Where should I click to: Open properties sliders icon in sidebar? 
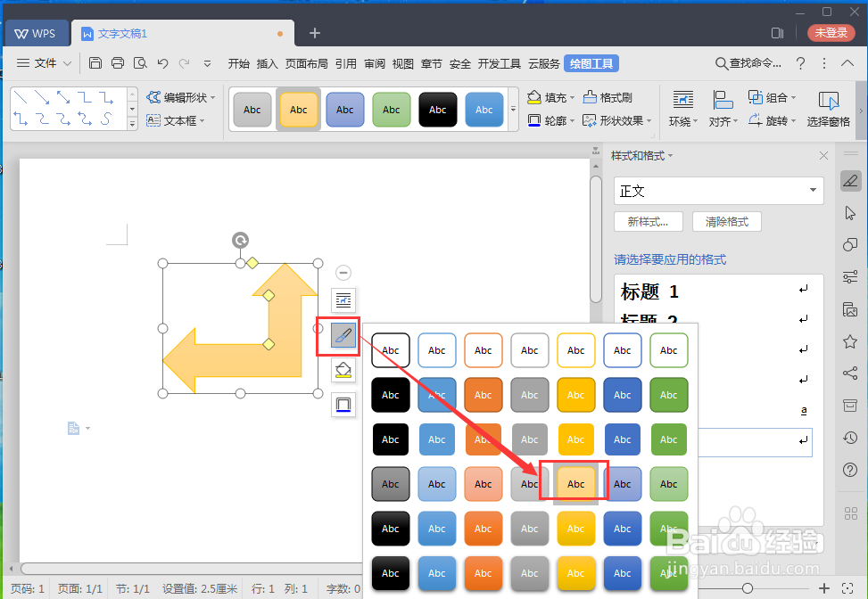[850, 276]
